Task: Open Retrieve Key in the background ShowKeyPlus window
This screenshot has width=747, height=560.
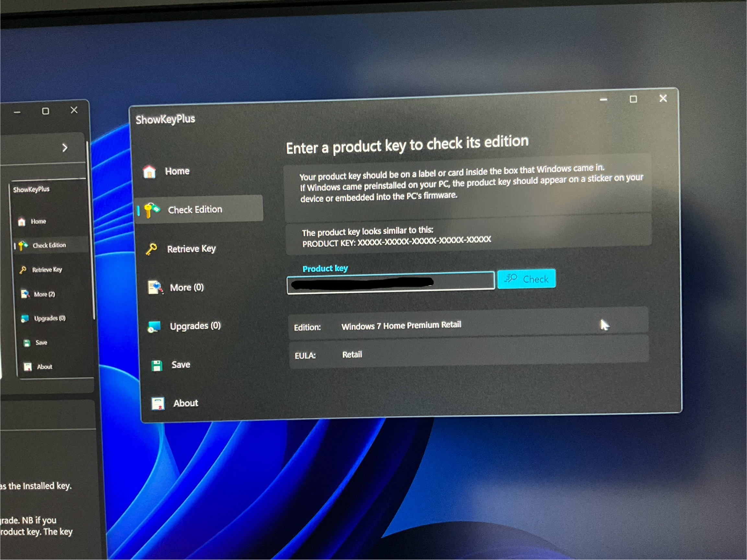Action: click(47, 270)
